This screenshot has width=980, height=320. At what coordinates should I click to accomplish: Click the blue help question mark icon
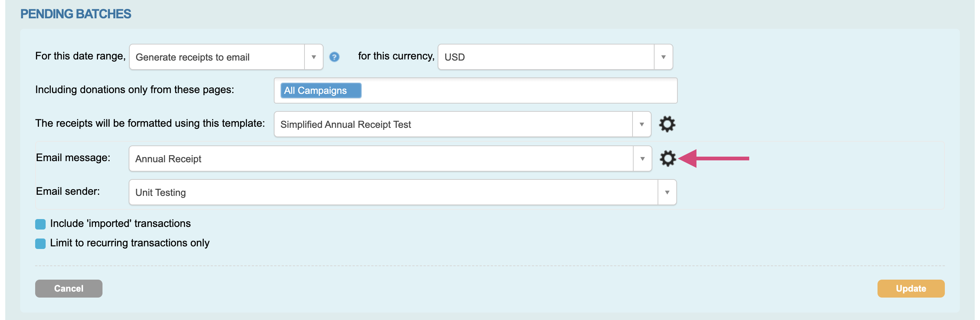tap(334, 57)
